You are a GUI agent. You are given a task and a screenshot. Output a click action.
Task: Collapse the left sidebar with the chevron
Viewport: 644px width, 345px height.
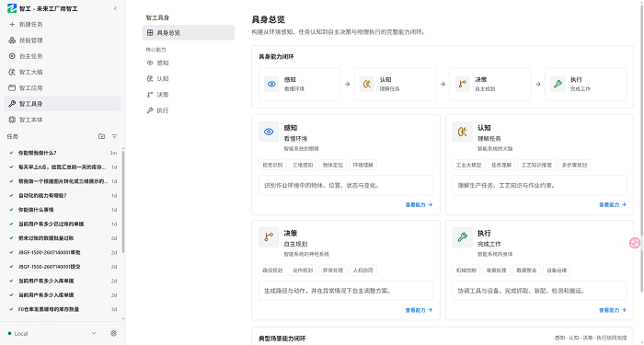click(115, 8)
